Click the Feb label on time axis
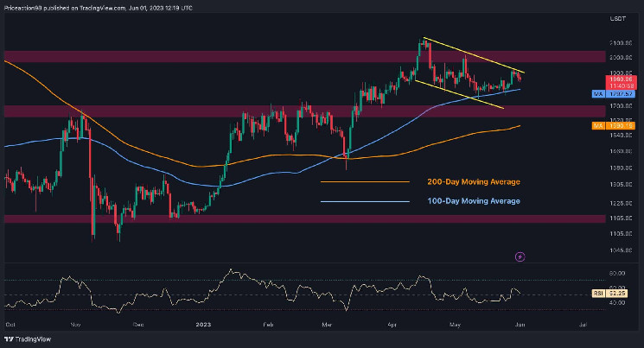This screenshot has width=644, height=348. point(268,325)
